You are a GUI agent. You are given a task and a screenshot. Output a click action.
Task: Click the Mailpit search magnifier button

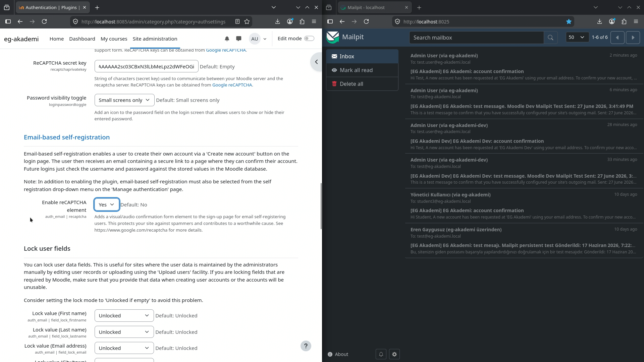(x=550, y=38)
